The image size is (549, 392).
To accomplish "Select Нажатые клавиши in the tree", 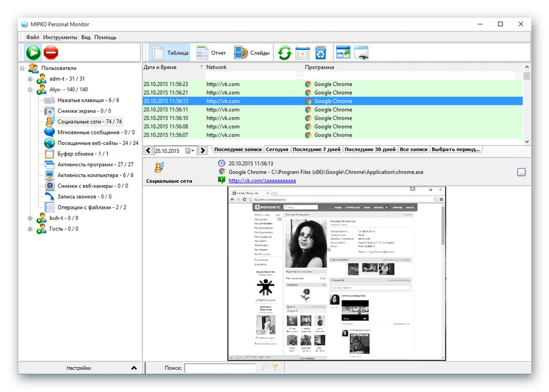I will coord(88,100).
